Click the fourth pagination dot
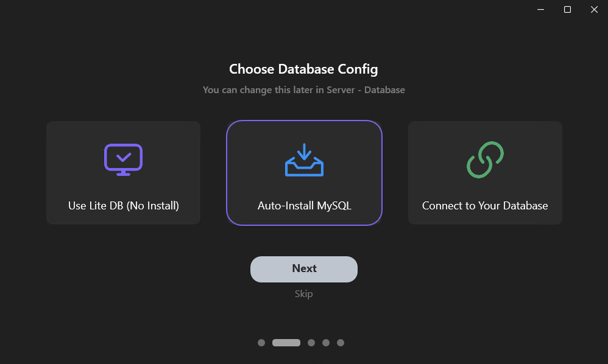The height and width of the screenshot is (364, 608). tap(326, 343)
